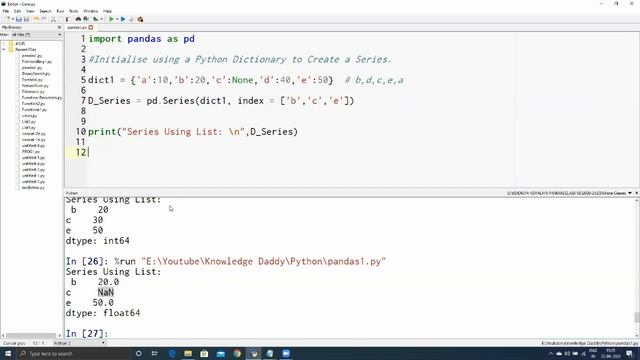Open File Explorer from taskbar
Viewport: 640px width, 360px height.
click(x=188, y=353)
